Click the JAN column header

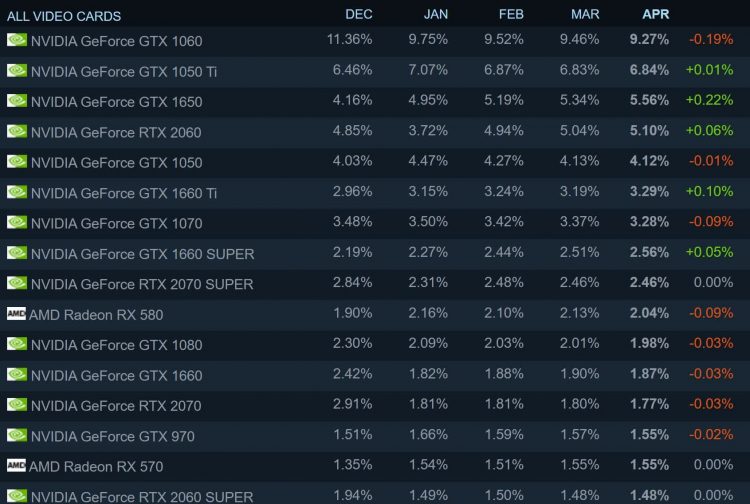pos(436,14)
